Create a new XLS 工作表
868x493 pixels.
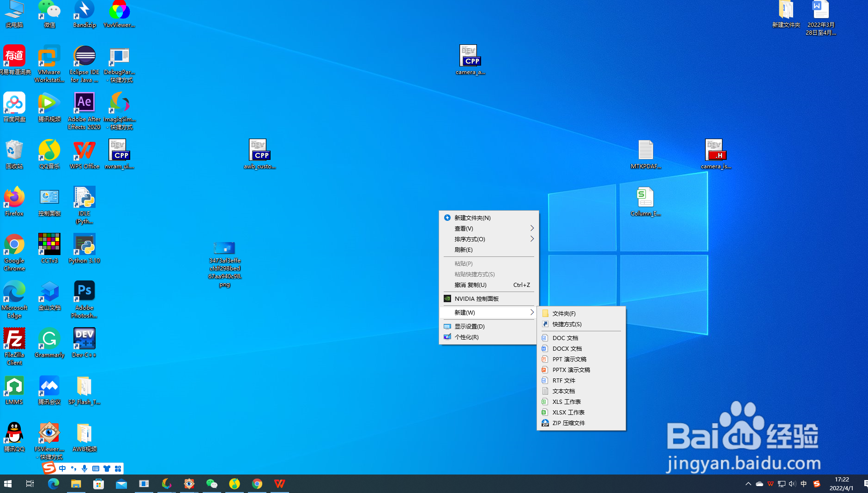(581, 402)
